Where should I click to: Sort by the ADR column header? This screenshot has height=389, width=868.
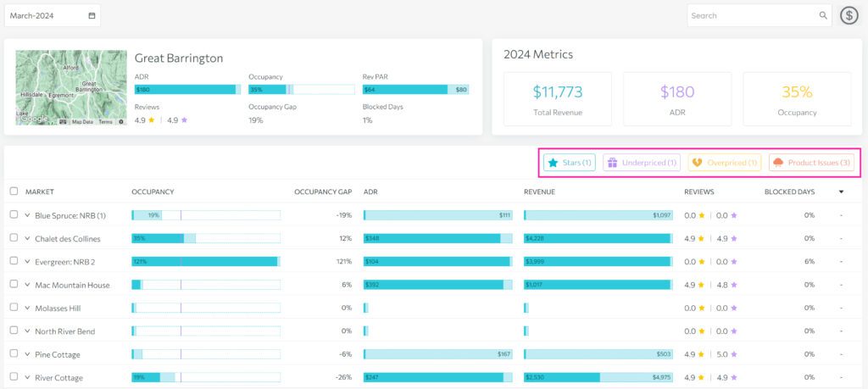370,192
